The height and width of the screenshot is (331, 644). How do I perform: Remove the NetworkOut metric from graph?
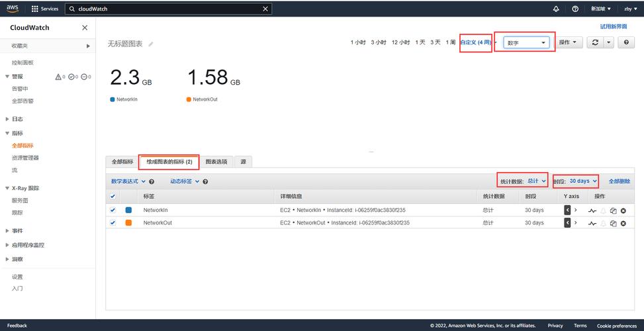[x=623, y=223]
